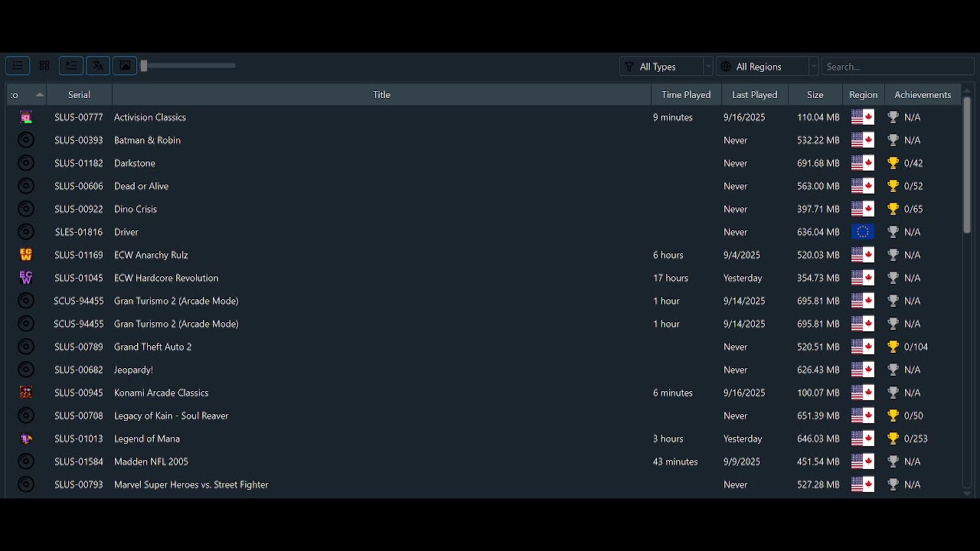This screenshot has height=551, width=980.
Task: Toggle show cover titles image button
Action: point(125,66)
